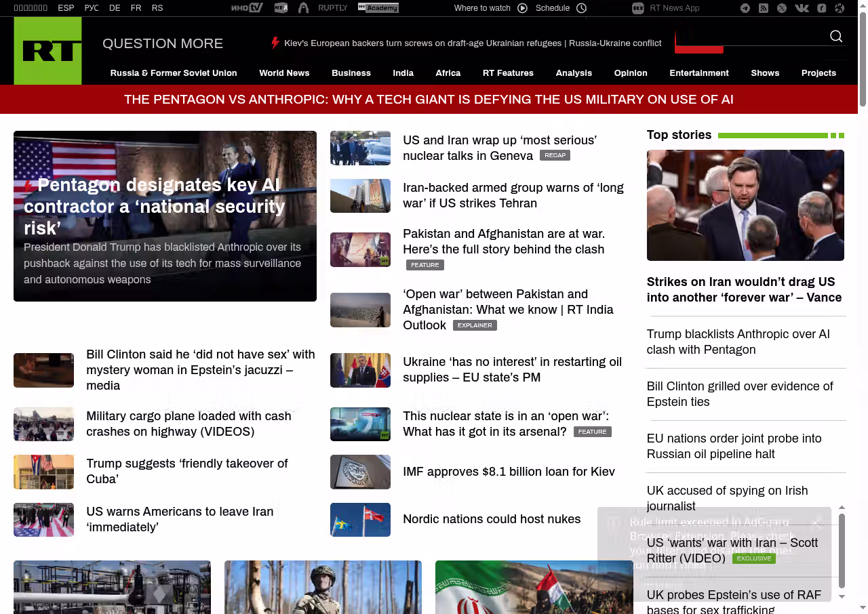This screenshot has width=868, height=614.
Task: Open the Vance top story thumbnail
Action: (745, 205)
